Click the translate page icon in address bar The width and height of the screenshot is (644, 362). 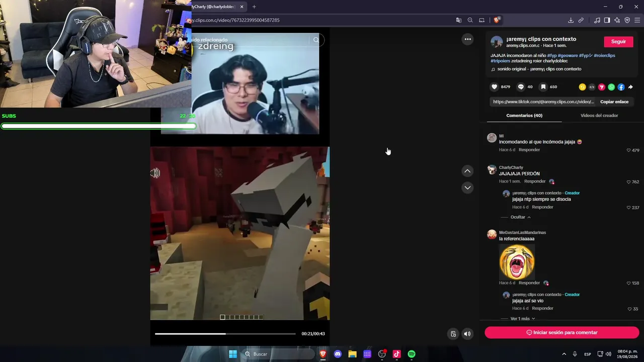459,20
